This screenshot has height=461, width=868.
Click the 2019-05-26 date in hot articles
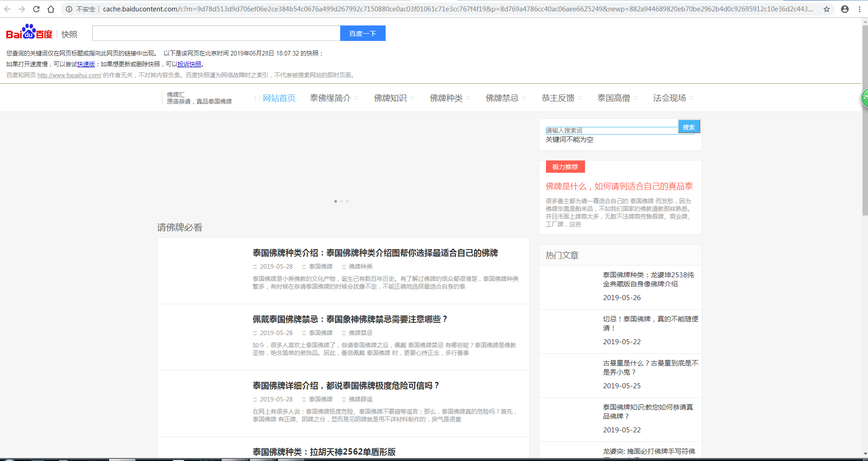[622, 297]
